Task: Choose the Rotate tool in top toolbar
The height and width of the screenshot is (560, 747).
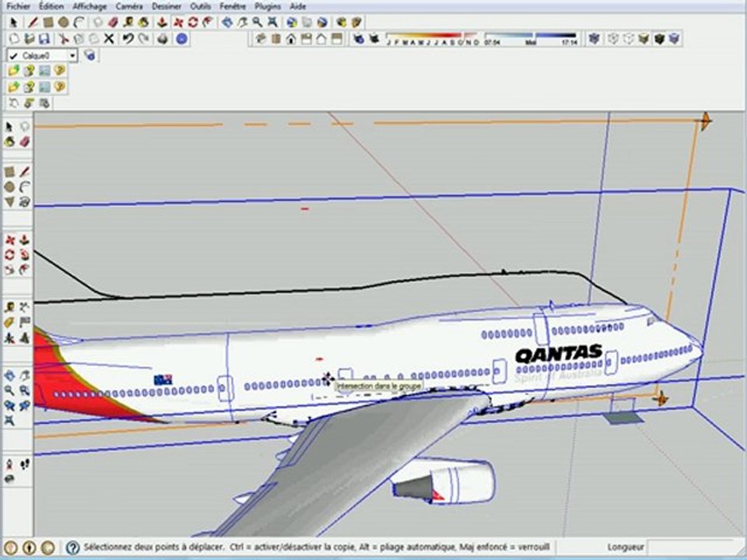Action: [x=193, y=22]
